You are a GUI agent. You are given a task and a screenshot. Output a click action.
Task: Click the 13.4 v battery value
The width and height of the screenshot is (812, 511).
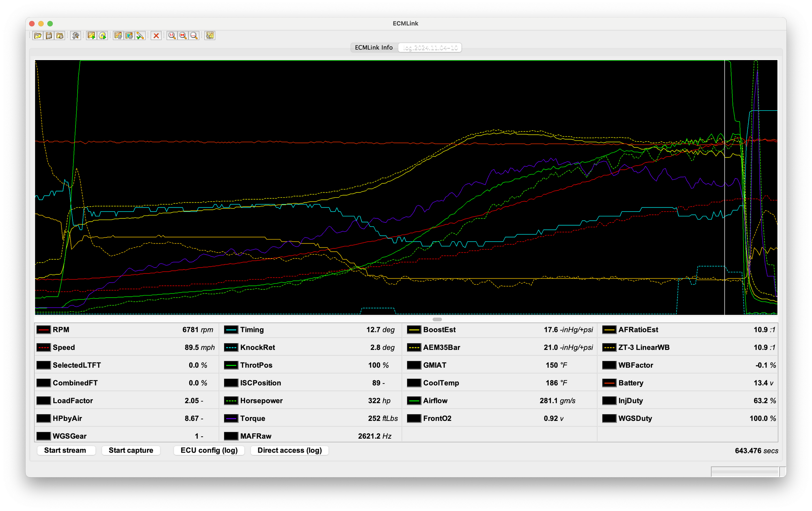763,383
